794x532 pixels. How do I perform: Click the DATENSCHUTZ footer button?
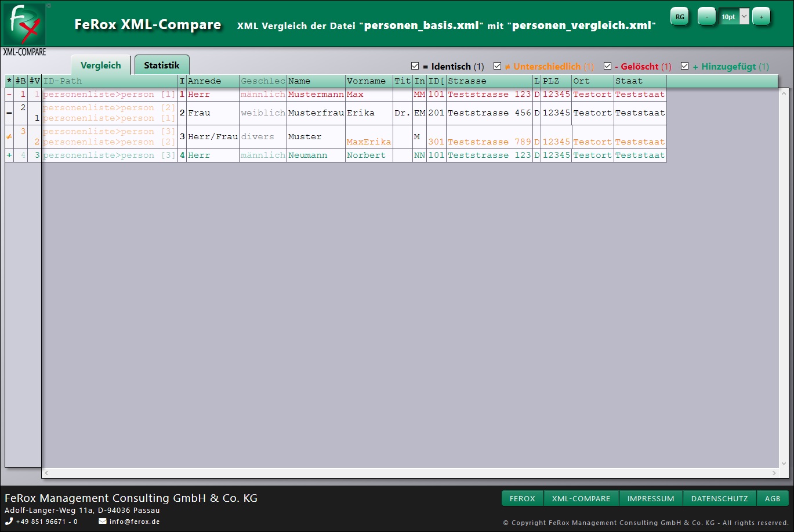pyautogui.click(x=719, y=498)
